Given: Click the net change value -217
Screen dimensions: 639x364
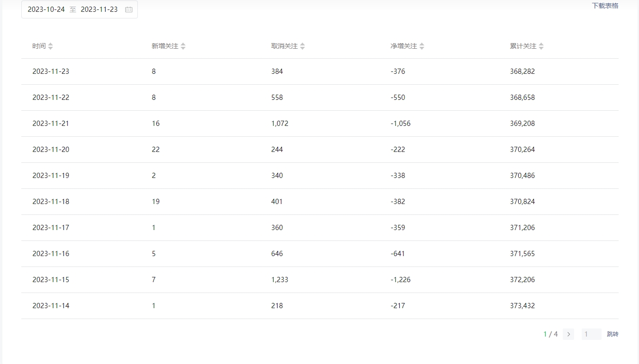Looking at the screenshot, I should pos(398,306).
